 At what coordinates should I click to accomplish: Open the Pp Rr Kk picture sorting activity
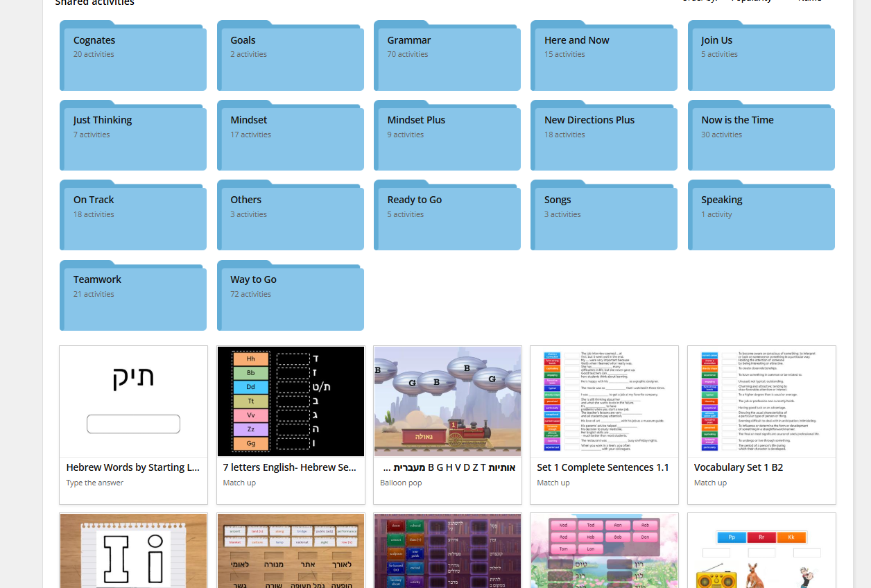761,551
